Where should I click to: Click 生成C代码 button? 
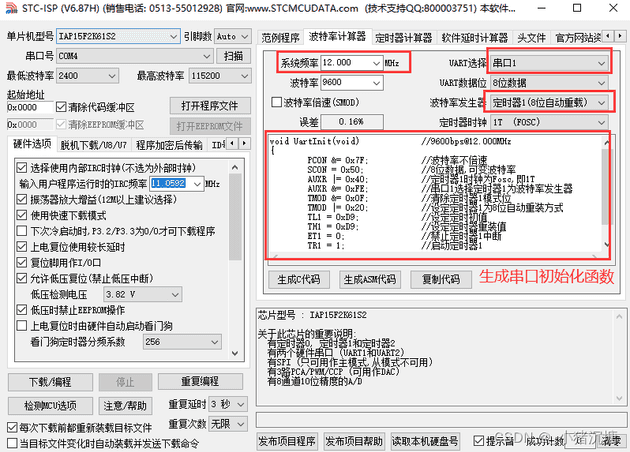299,279
